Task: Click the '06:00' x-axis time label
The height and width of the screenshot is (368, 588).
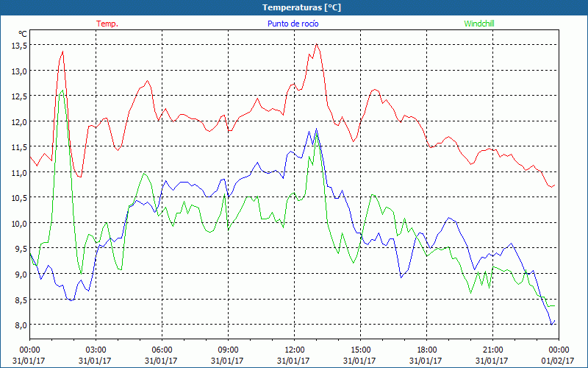Action: (162, 350)
